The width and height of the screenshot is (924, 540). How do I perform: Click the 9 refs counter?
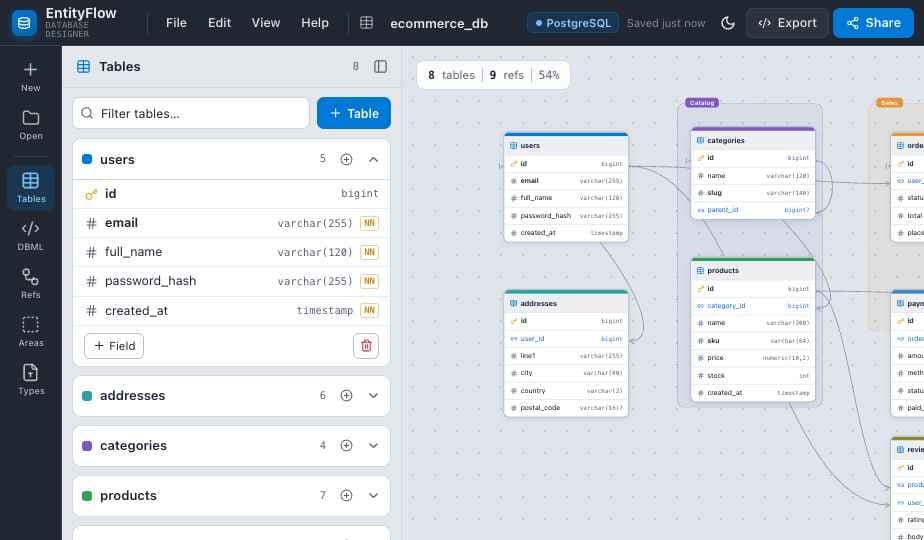coord(506,75)
